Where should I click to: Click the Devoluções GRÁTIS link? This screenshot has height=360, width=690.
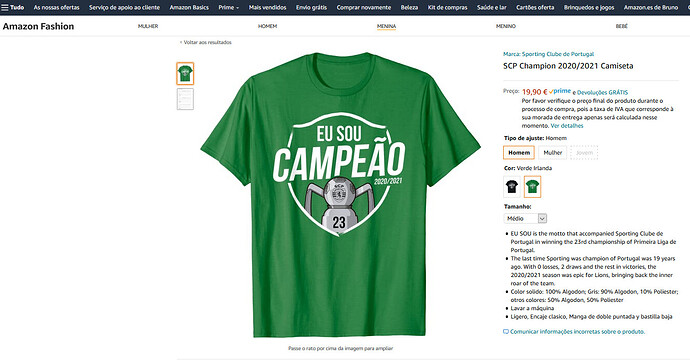click(602, 92)
